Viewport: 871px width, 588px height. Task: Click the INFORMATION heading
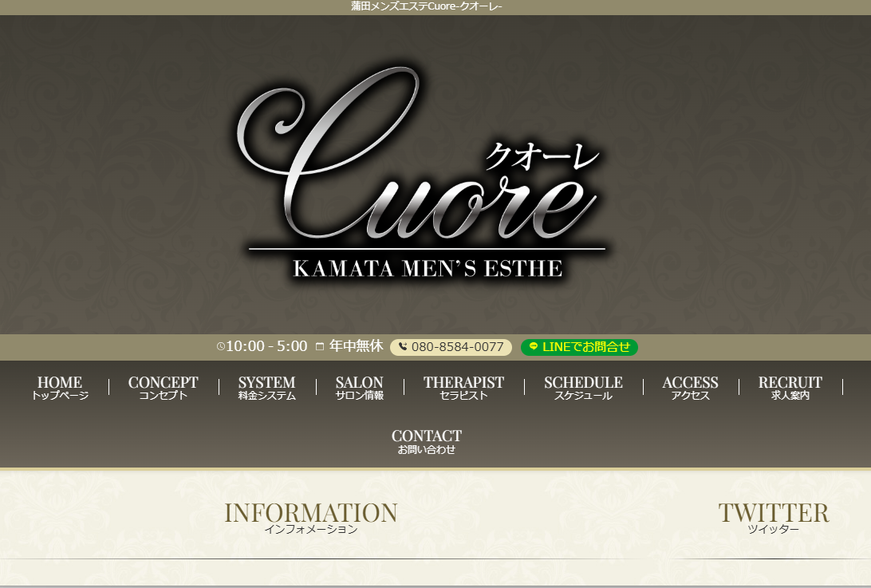[310, 513]
